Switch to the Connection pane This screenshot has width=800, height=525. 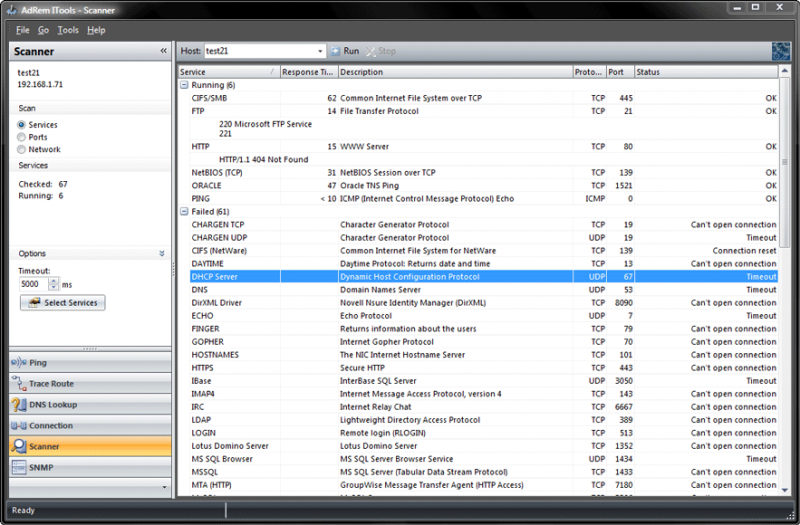90,426
